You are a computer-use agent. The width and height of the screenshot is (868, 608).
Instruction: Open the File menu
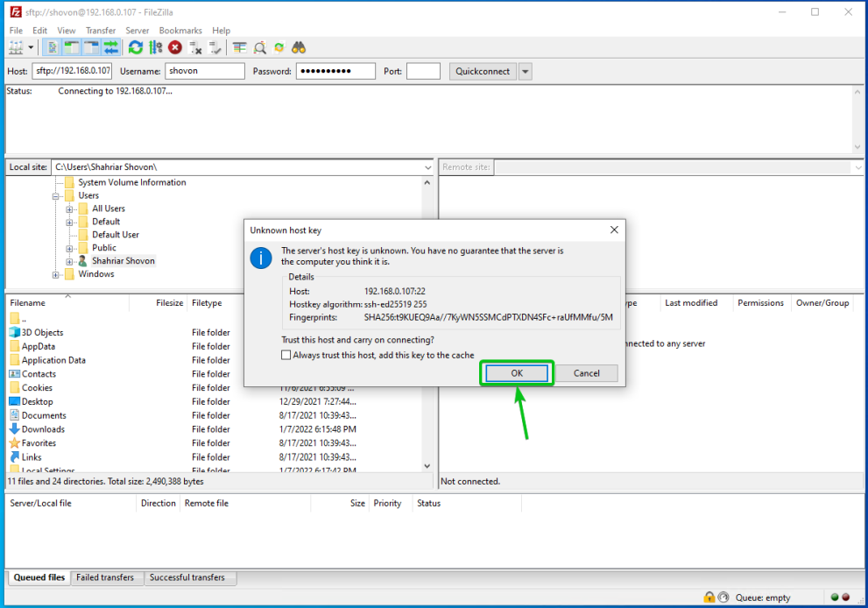tap(16, 31)
